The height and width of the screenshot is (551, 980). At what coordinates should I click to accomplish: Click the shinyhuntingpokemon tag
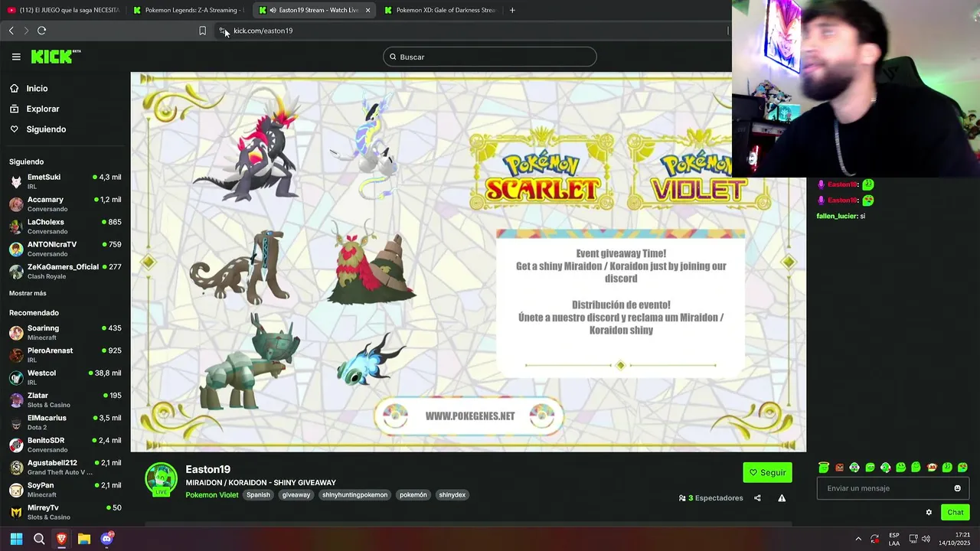(x=354, y=495)
